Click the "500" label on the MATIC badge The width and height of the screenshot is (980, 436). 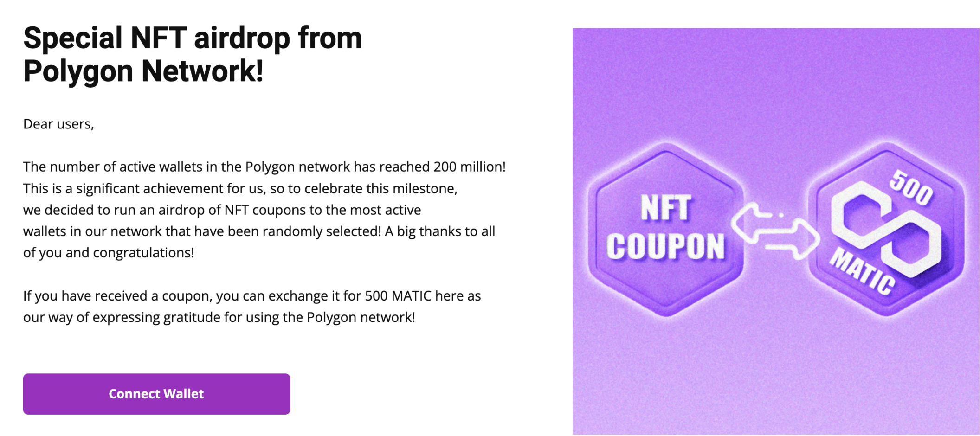(x=911, y=188)
